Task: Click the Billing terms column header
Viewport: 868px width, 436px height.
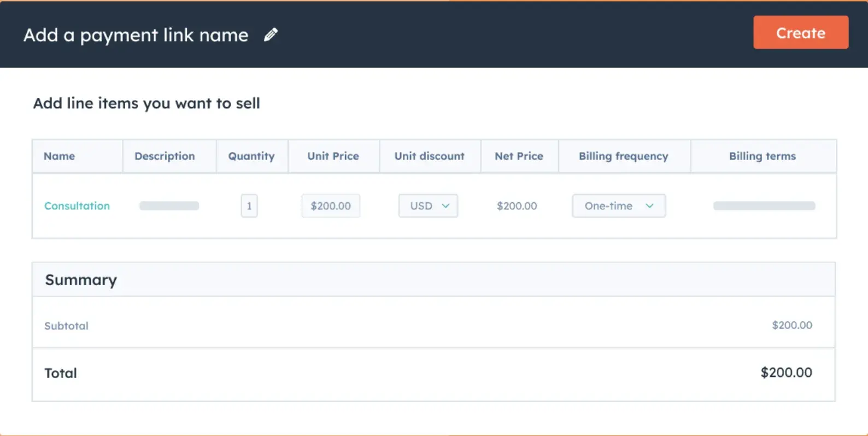Action: [x=763, y=156]
